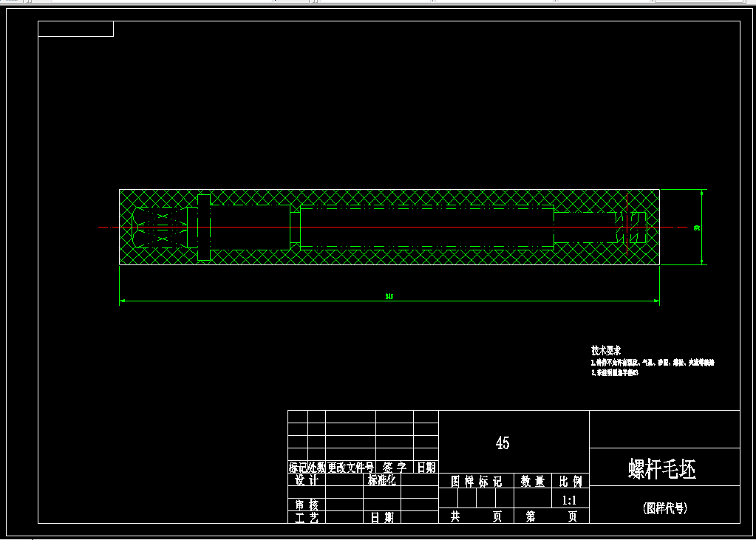Select the vertical height dimension value
The image size is (756, 540).
(697, 228)
